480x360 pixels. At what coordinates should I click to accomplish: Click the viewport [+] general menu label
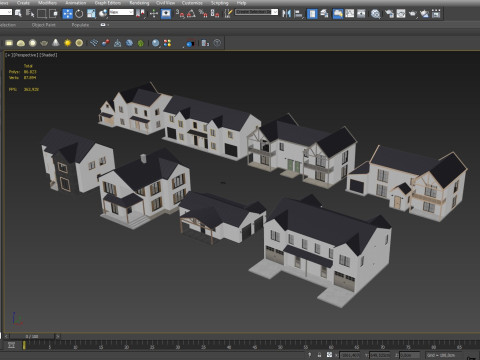click(x=8, y=55)
